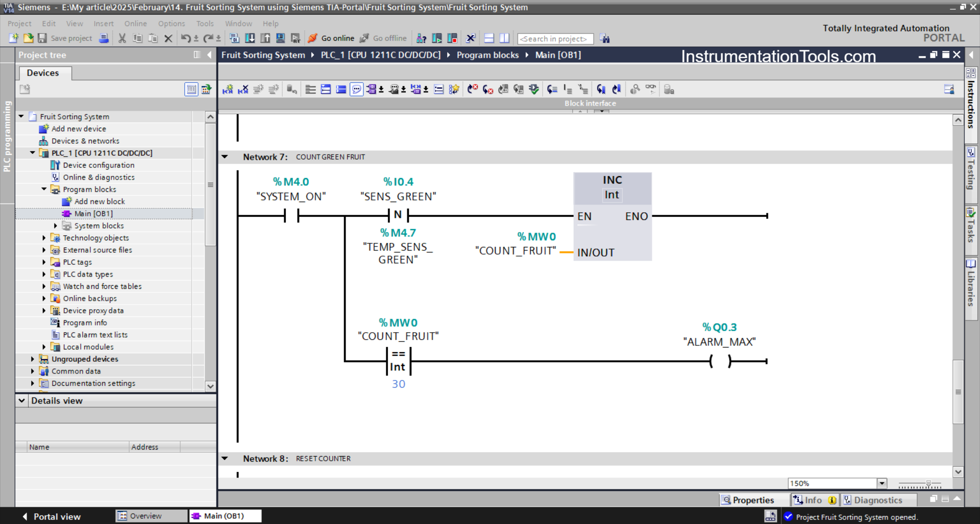Collapse the Fruit Sorting System project node
The image size is (980, 524).
tap(21, 116)
